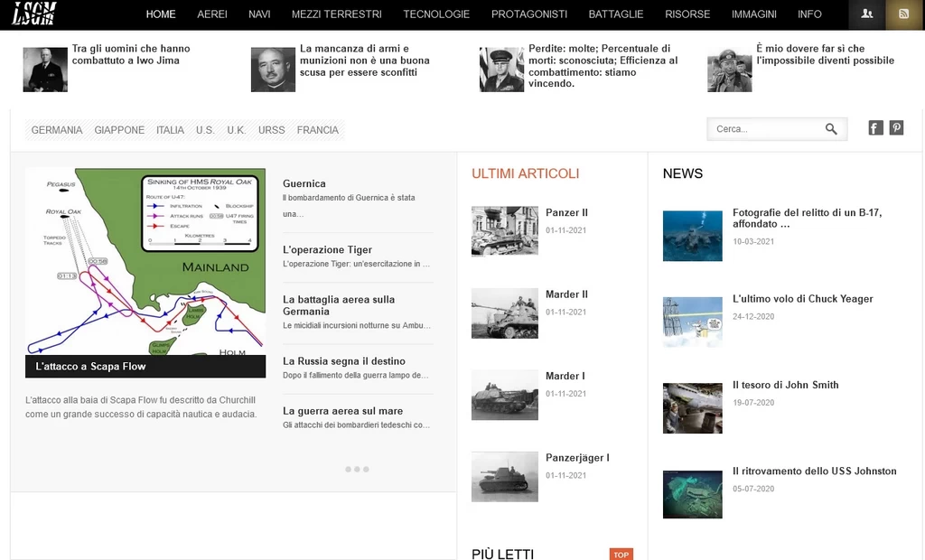Open the Iwo Jima quote portrait

[x=45, y=70]
